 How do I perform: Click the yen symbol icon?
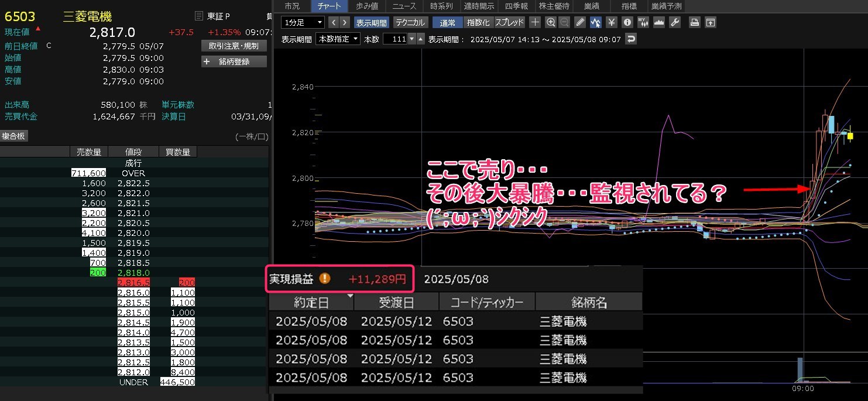coord(612,22)
